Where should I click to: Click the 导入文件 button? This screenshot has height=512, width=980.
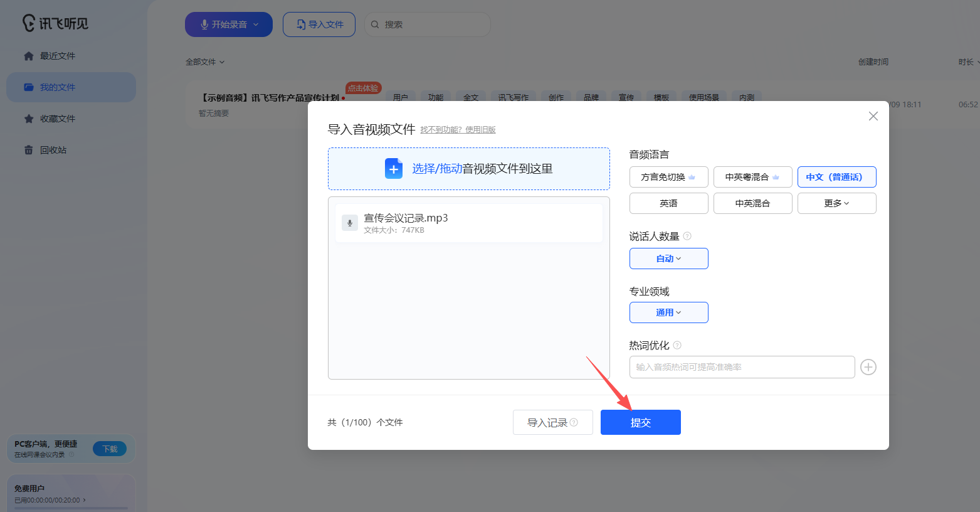pyautogui.click(x=319, y=24)
